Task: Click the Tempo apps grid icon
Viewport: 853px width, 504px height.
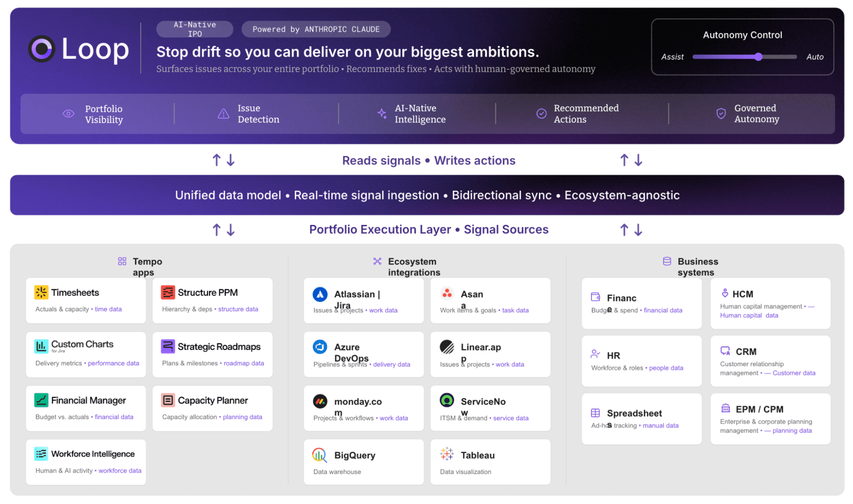Action: click(x=122, y=261)
